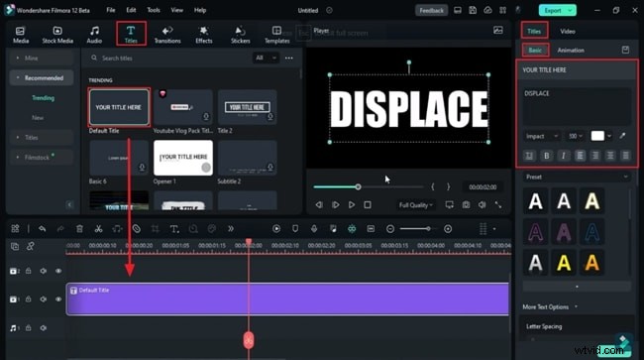Select the Trending subcategory
Image resolution: width=644 pixels, height=360 pixels.
[x=44, y=98]
